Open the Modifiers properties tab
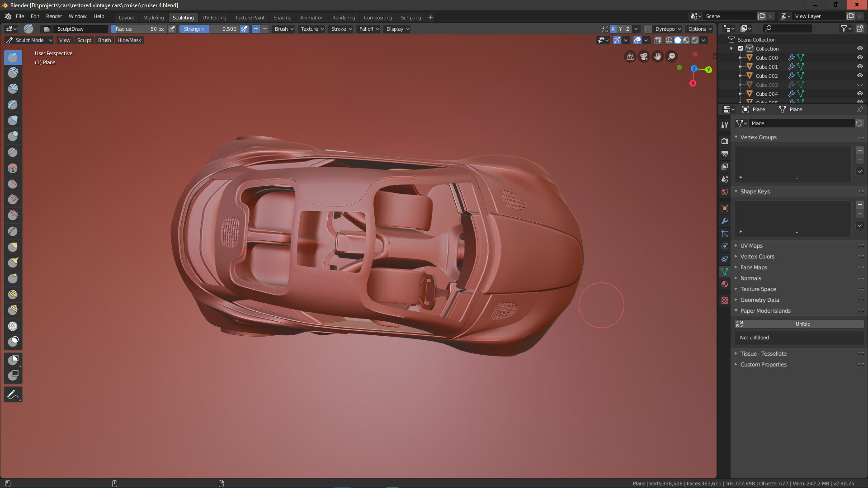The width and height of the screenshot is (868, 488). click(725, 221)
